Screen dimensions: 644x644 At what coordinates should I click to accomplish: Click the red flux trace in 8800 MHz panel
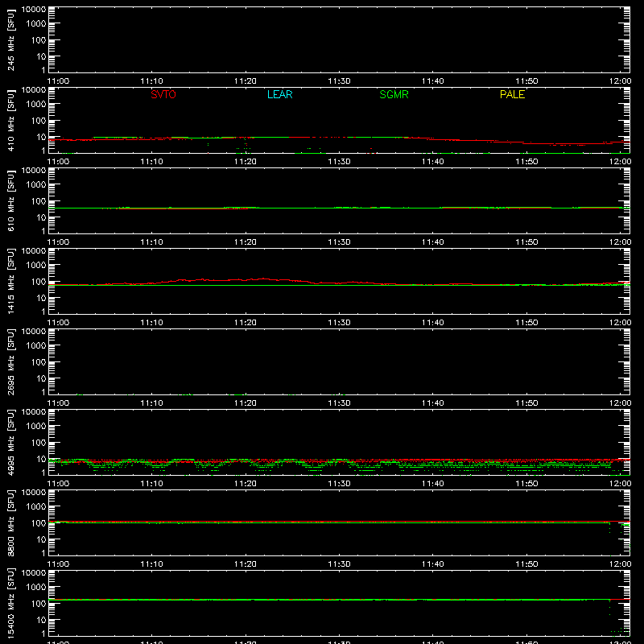coord(339,521)
